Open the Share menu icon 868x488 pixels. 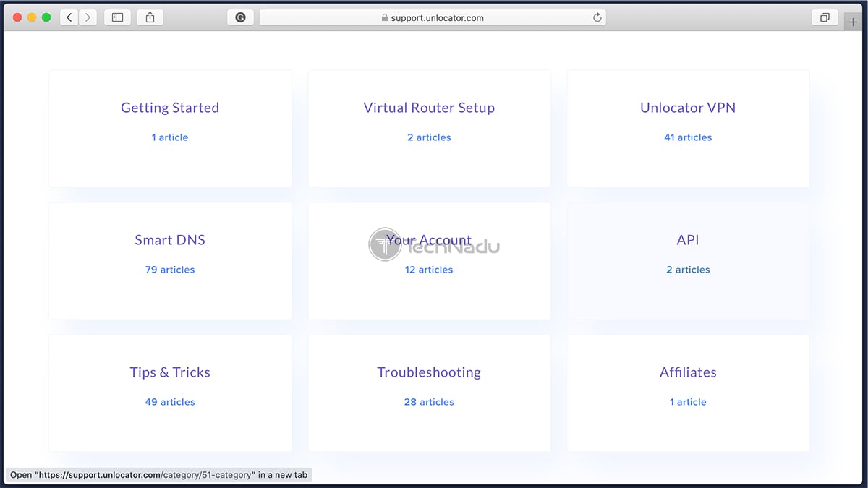point(150,17)
